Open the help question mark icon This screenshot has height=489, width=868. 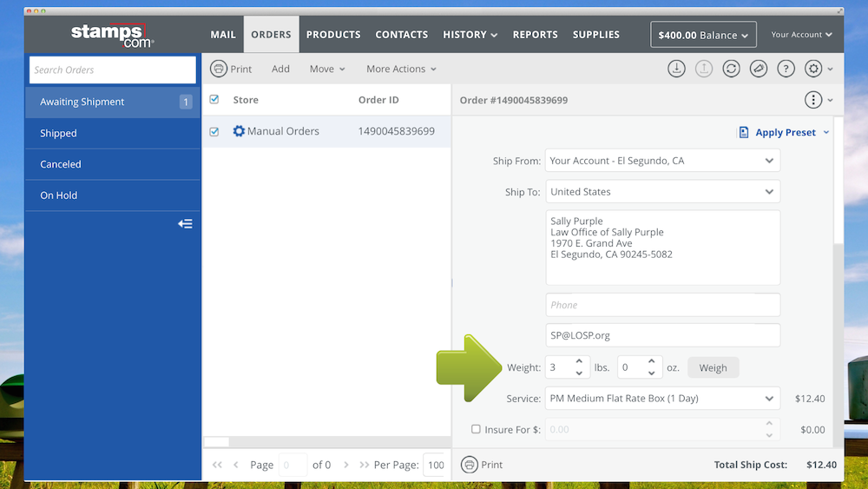pyautogui.click(x=786, y=69)
